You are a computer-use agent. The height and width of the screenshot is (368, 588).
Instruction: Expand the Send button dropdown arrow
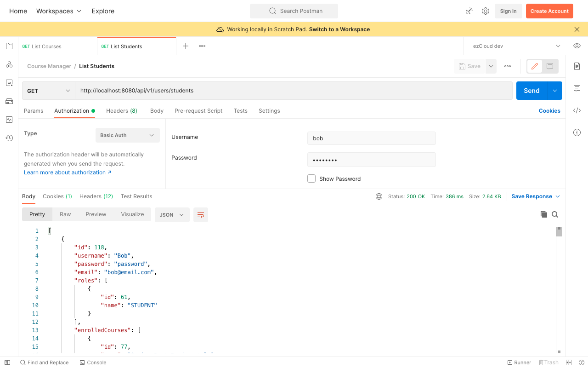555,91
